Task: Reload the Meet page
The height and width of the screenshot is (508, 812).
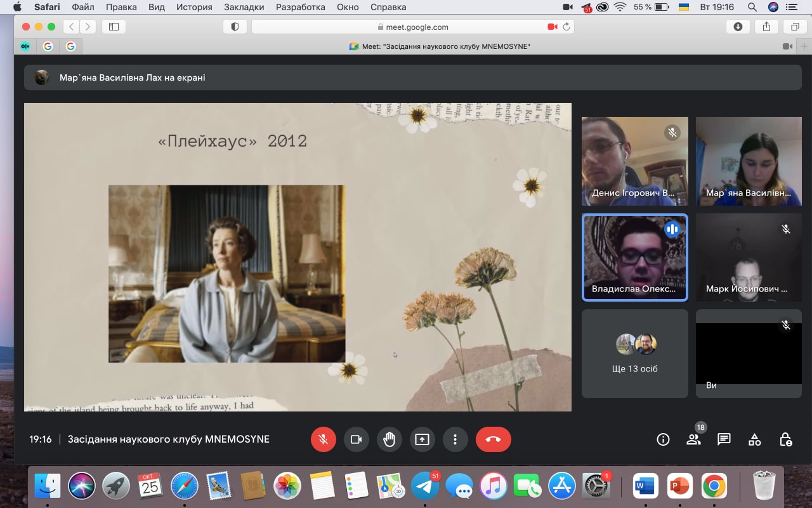Action: point(566,27)
